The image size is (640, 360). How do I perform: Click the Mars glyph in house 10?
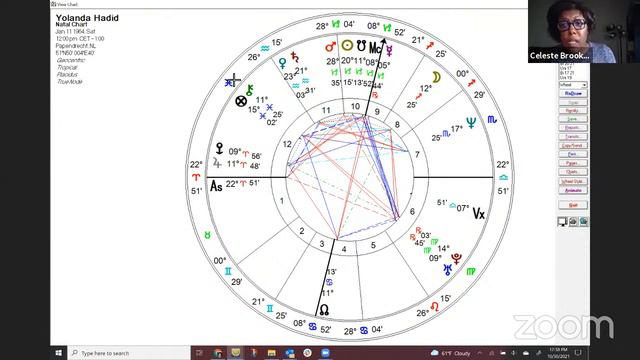pos(331,47)
